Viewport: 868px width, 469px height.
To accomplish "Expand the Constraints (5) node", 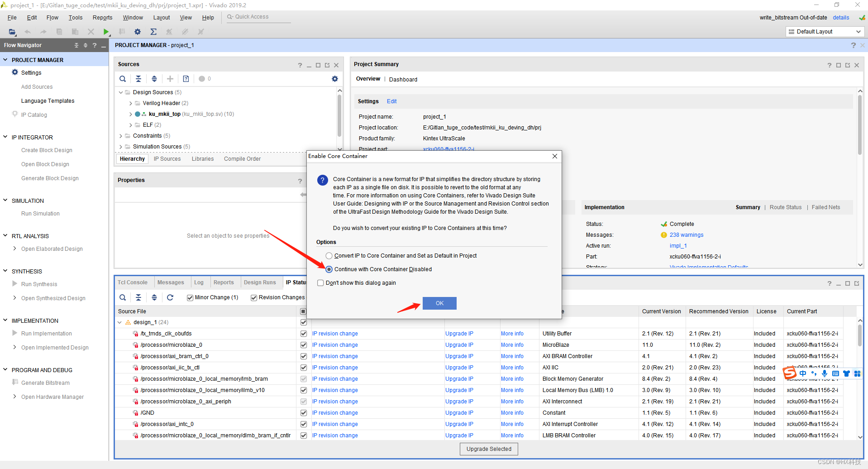I will [121, 136].
